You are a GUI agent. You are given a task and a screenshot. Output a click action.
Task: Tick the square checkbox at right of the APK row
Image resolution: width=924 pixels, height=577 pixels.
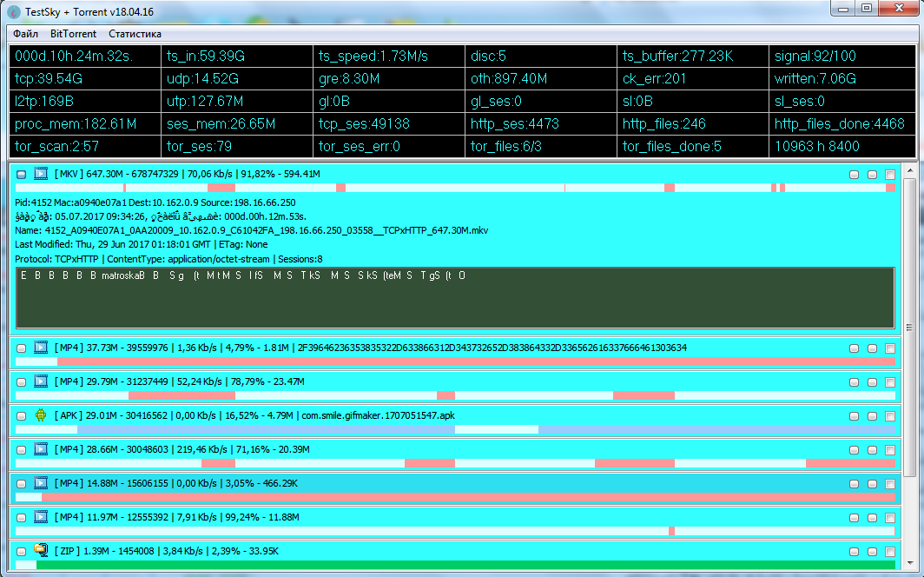889,416
